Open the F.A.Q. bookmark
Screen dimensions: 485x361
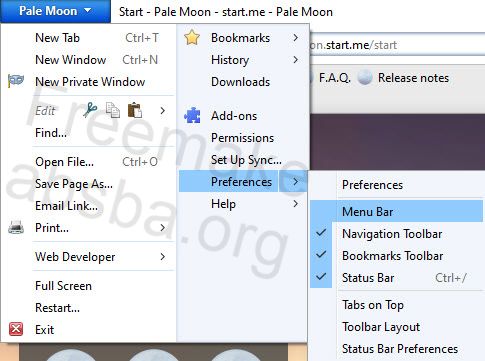click(x=335, y=78)
